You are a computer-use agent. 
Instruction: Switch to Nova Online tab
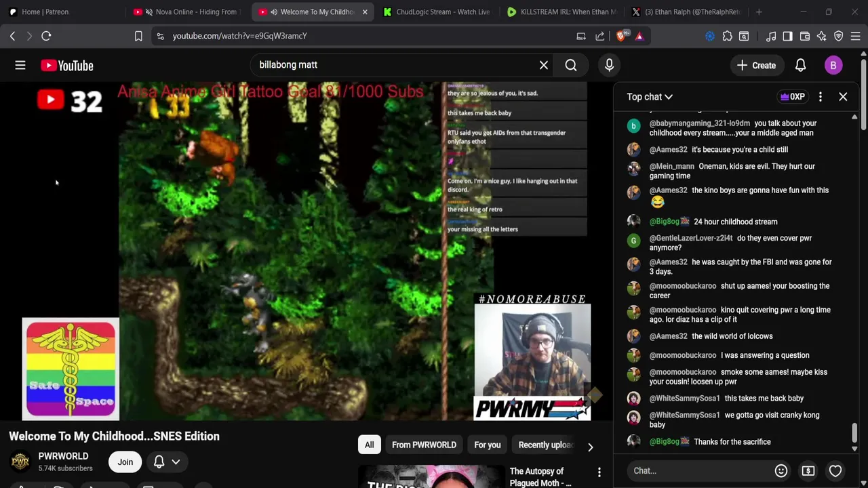coord(189,12)
